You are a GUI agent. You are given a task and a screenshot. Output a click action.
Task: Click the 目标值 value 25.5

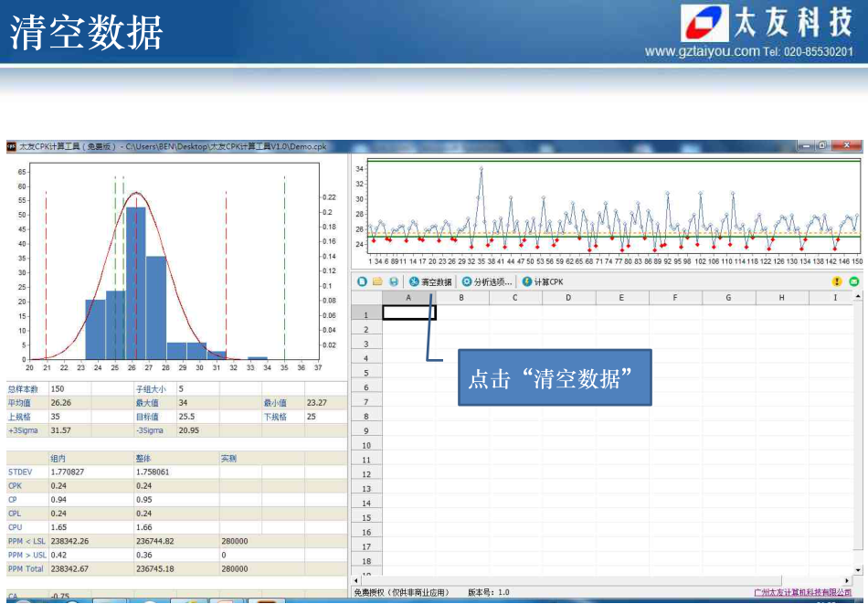[x=186, y=417]
